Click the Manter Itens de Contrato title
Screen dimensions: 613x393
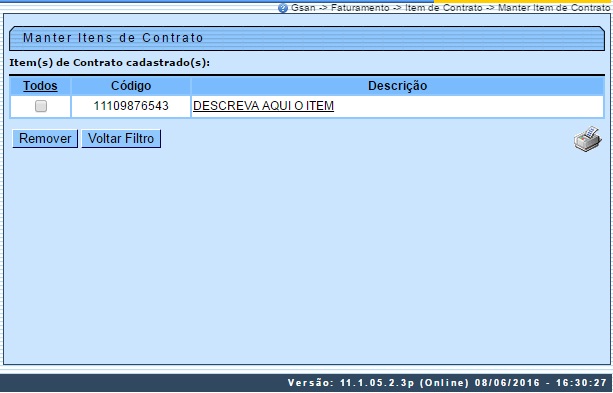click(113, 38)
